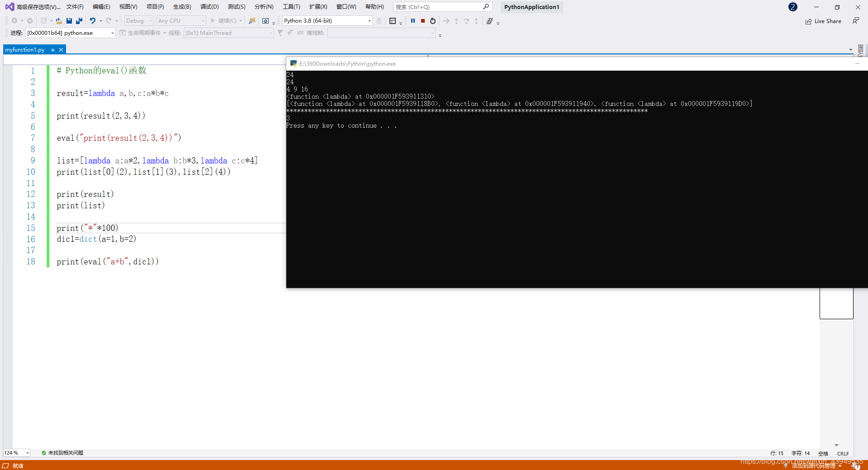Open the stack frame dropdown

tap(381, 33)
